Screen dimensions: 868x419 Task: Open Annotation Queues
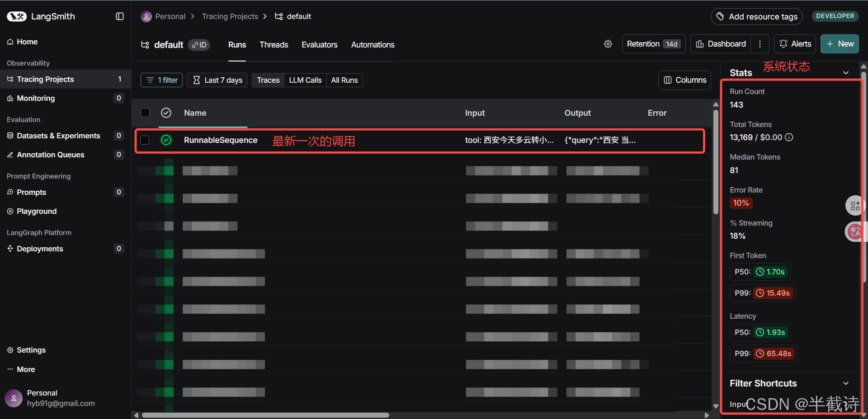(65, 155)
